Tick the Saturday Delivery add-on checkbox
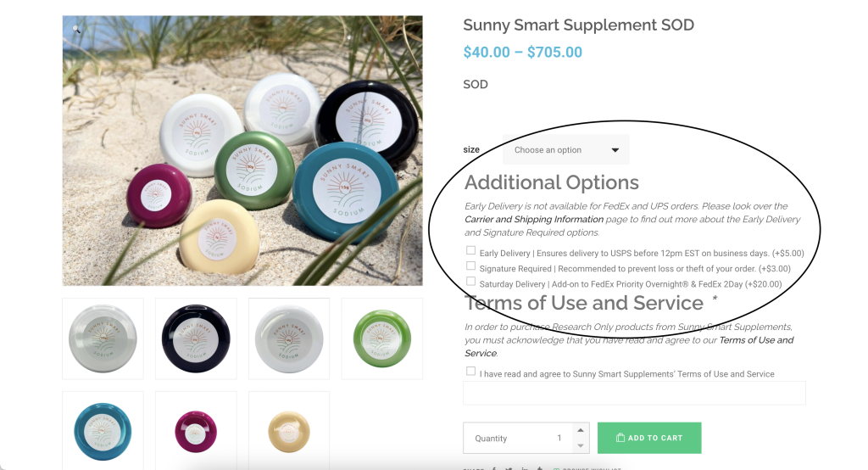Screen dimensions: 868x470 [x=470, y=282]
